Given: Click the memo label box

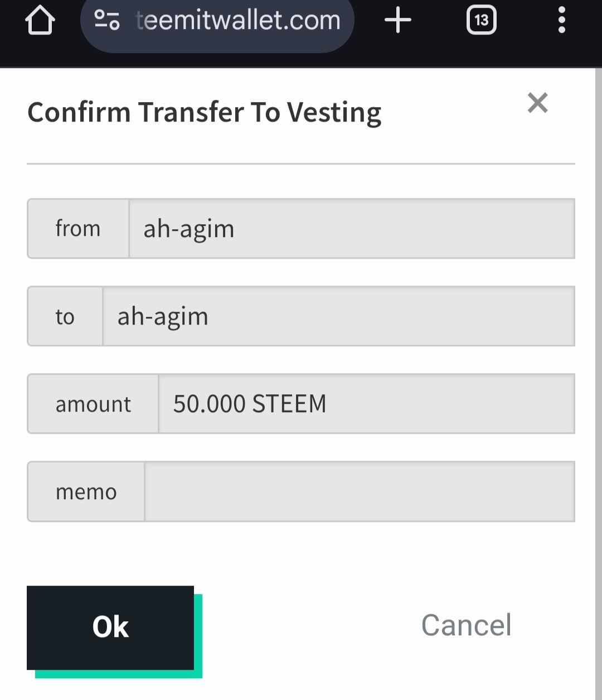Looking at the screenshot, I should (x=86, y=491).
